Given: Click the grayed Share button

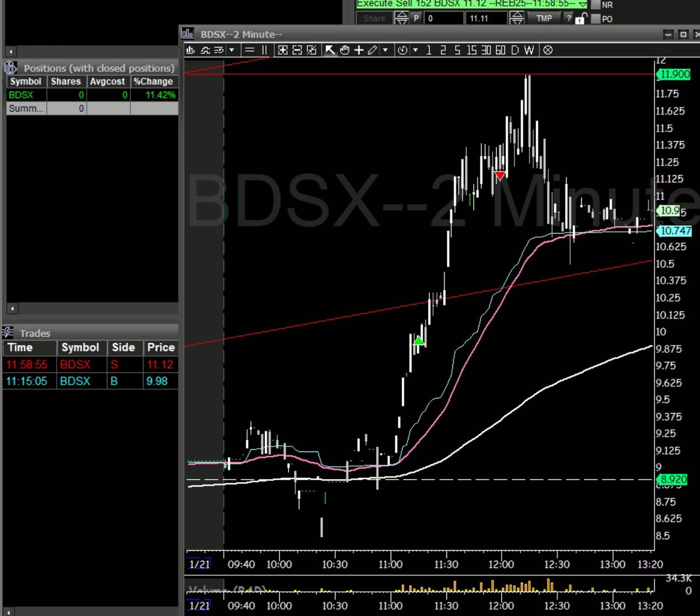Looking at the screenshot, I should [x=373, y=18].
